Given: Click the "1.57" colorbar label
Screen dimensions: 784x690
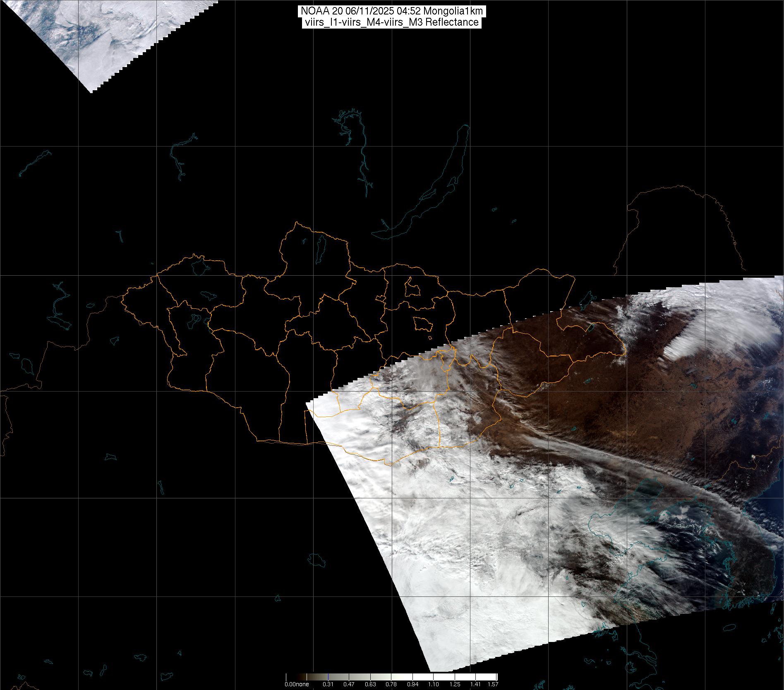Looking at the screenshot, I should click(493, 684).
